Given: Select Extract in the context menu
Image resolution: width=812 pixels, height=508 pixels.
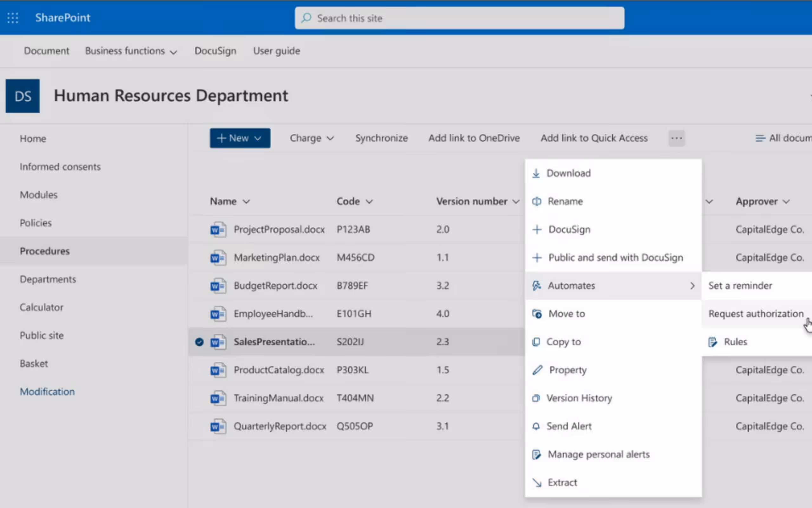Looking at the screenshot, I should coord(613,483).
